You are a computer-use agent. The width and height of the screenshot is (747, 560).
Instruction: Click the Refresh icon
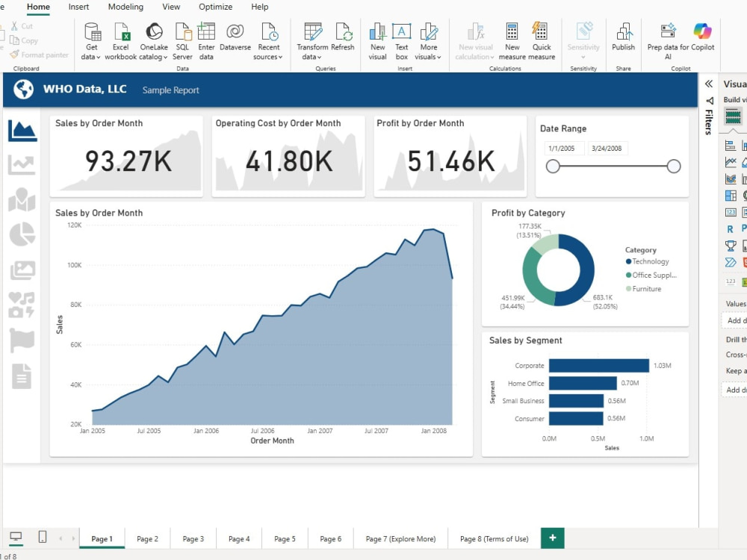tap(343, 37)
